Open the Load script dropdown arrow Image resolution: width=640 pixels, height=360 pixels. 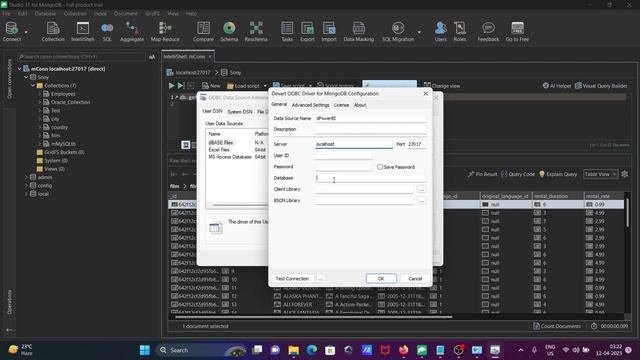265,86
